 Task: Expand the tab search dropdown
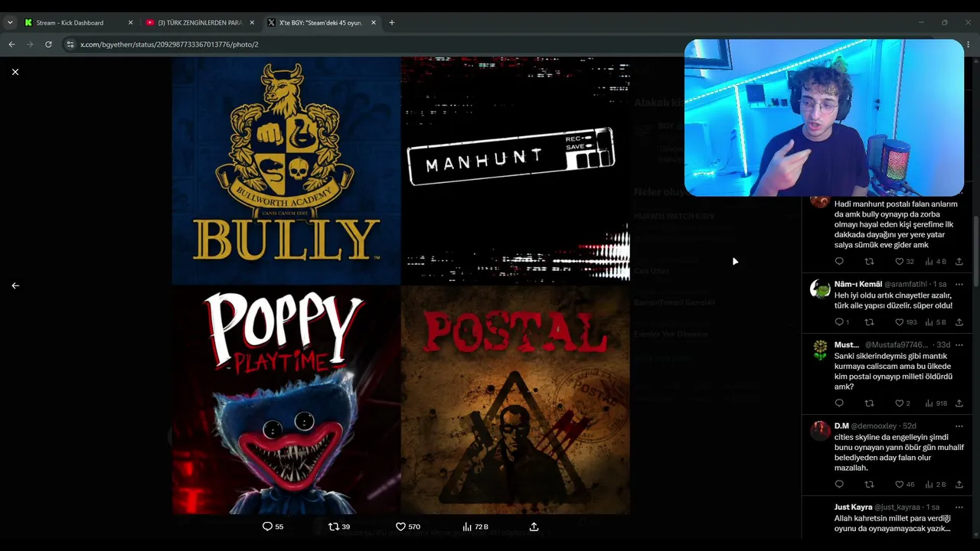click(x=10, y=23)
